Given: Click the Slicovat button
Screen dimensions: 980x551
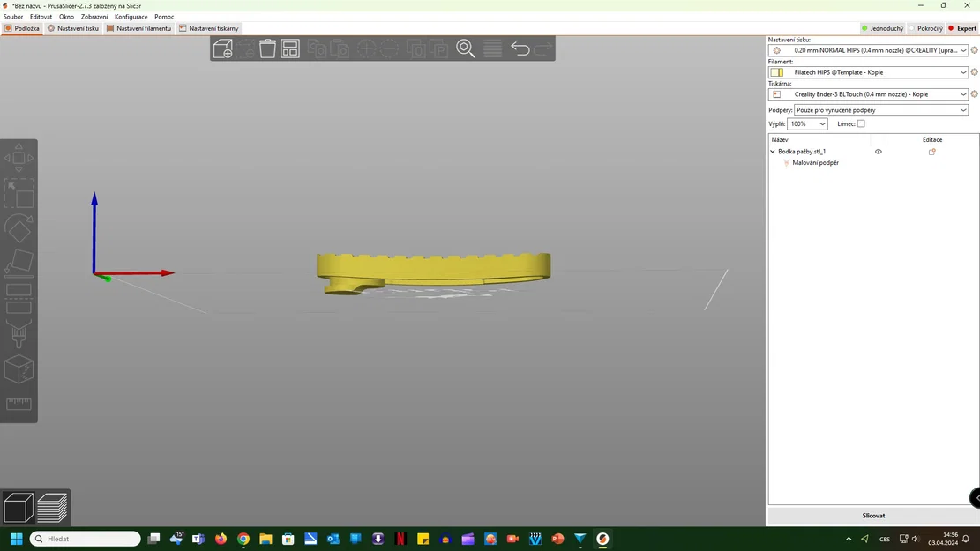Looking at the screenshot, I should pyautogui.click(x=872, y=515).
